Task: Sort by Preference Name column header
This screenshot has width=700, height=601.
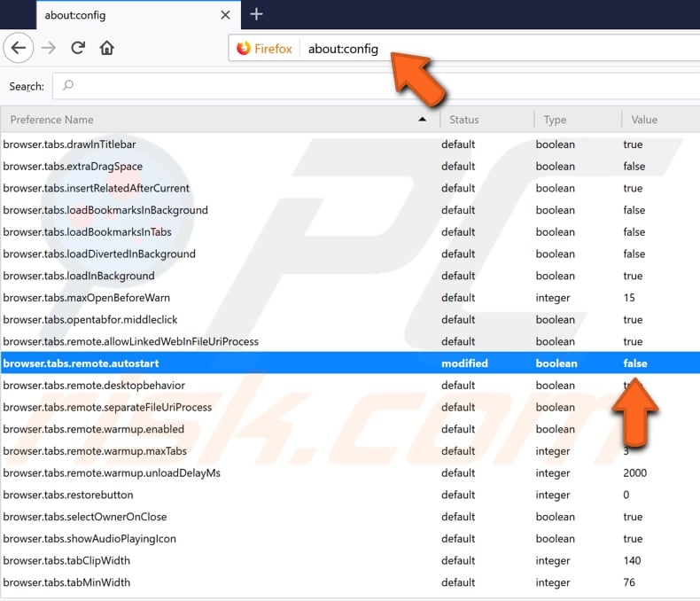Action: [x=220, y=120]
